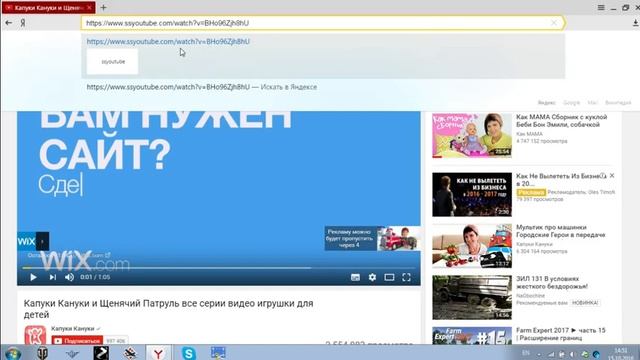Seek on the video progress bar
Image resolution: width=640 pixels, height=360 pixels.
point(219,268)
